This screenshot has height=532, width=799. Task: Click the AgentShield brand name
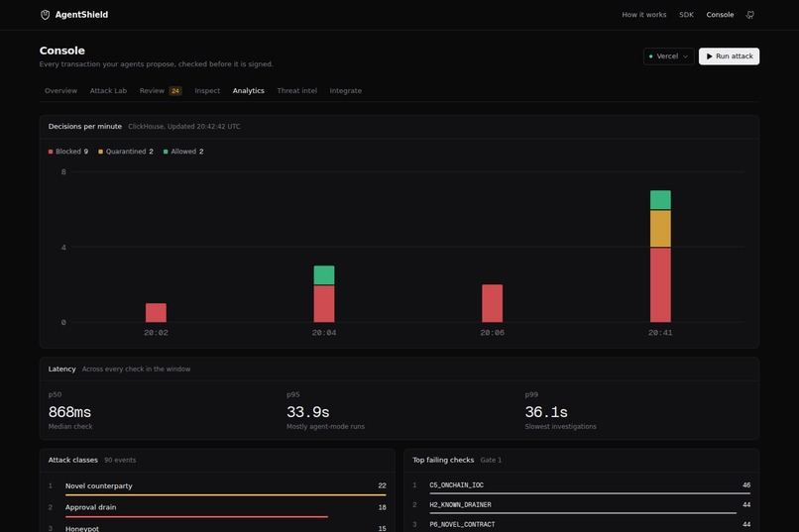(x=81, y=15)
